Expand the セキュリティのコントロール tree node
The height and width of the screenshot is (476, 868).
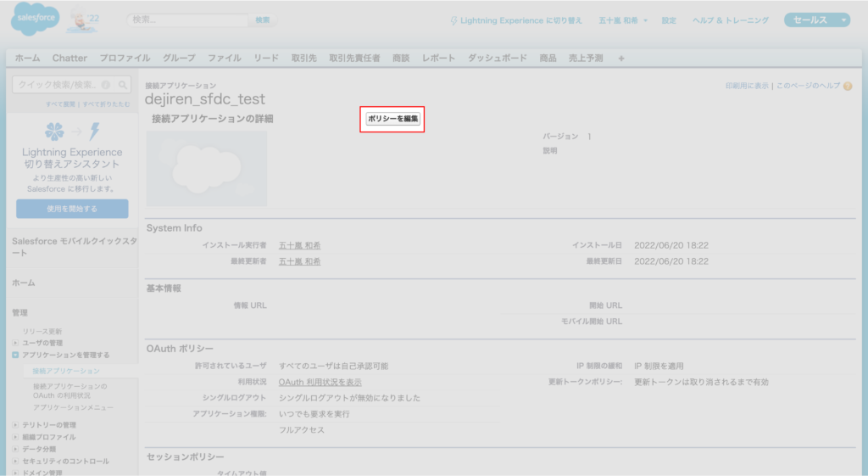[x=16, y=461]
